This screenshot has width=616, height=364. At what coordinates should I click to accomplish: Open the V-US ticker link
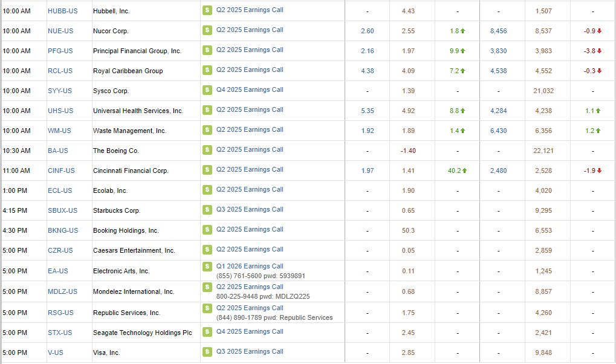[56, 353]
